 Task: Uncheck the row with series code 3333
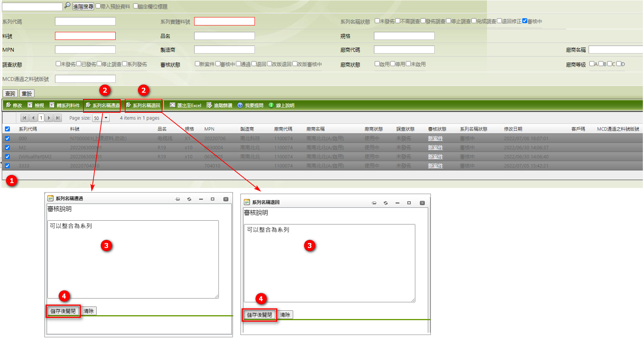[x=7, y=166]
